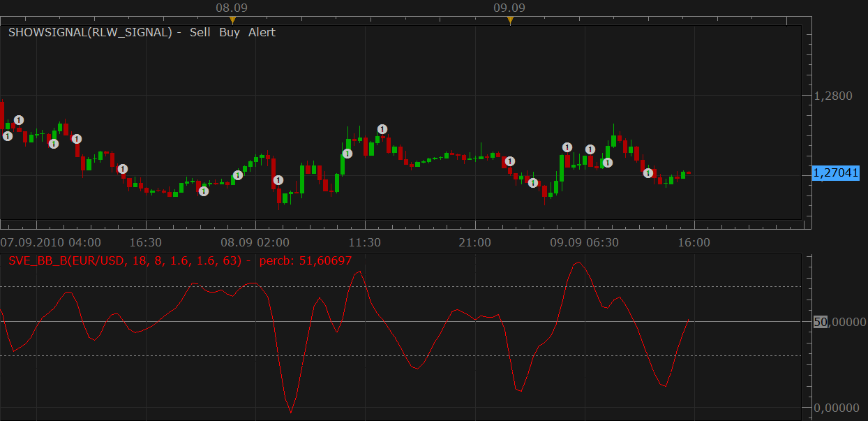The image size is (868, 421).
Task: Select the SVE_BB_B(EUR/USD, 18, 8, 1.6, 1.6, 63) label
Action: click(125, 260)
